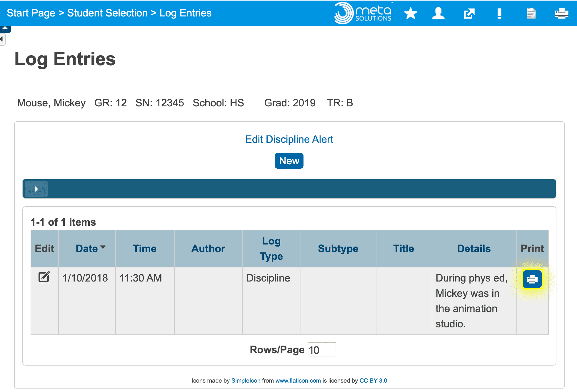Expand the filter bar arrow
This screenshot has width=577, height=392.
tap(36, 189)
